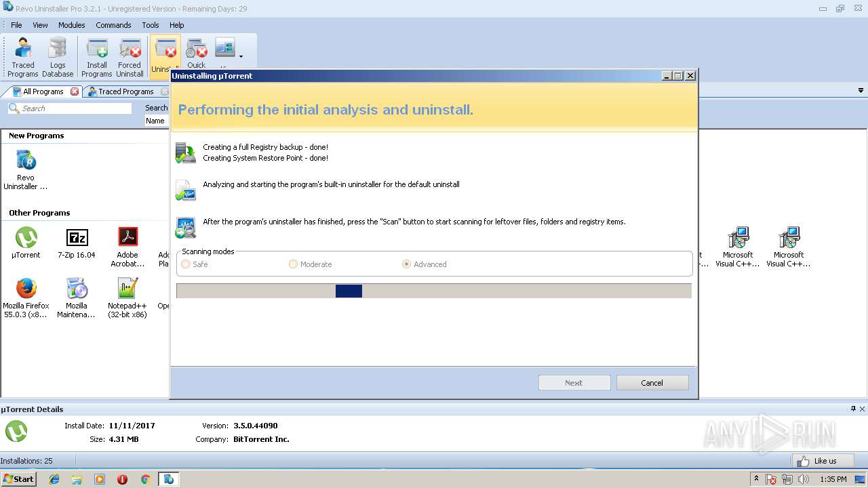Click company name BitTorrent Inc.
The height and width of the screenshot is (488, 868).
261,439
